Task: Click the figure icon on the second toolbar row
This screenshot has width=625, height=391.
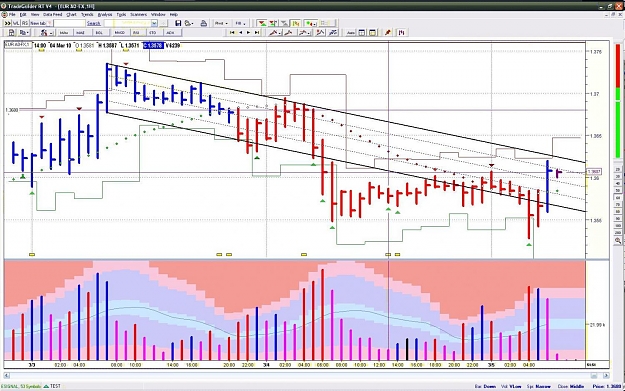Action: point(44,33)
